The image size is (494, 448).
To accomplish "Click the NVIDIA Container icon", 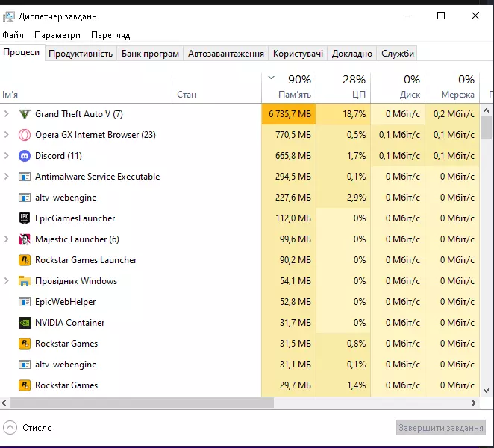I will click(x=25, y=323).
